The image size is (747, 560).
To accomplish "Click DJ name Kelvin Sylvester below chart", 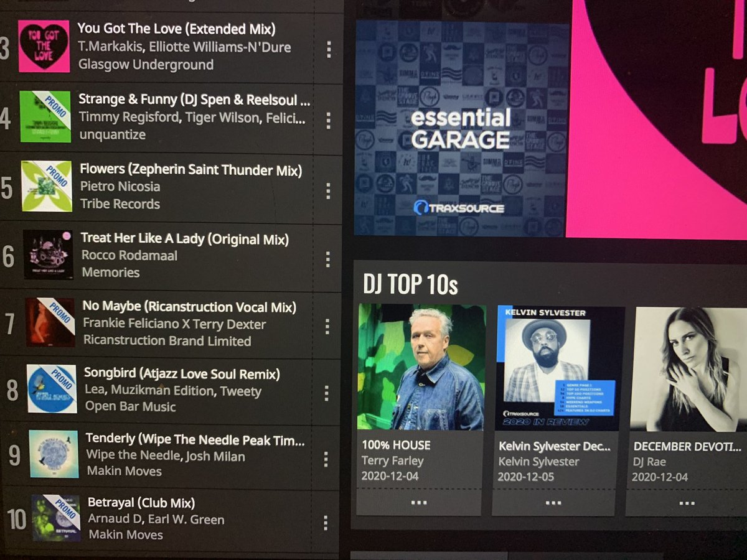I will coord(539,462).
